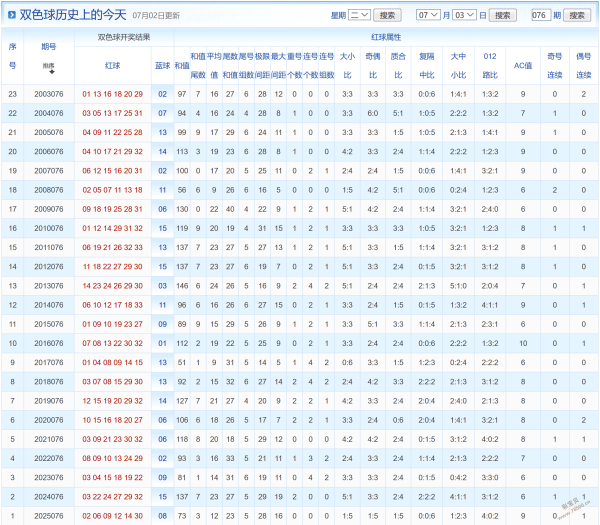Select row with issue 2003076

tap(300, 94)
